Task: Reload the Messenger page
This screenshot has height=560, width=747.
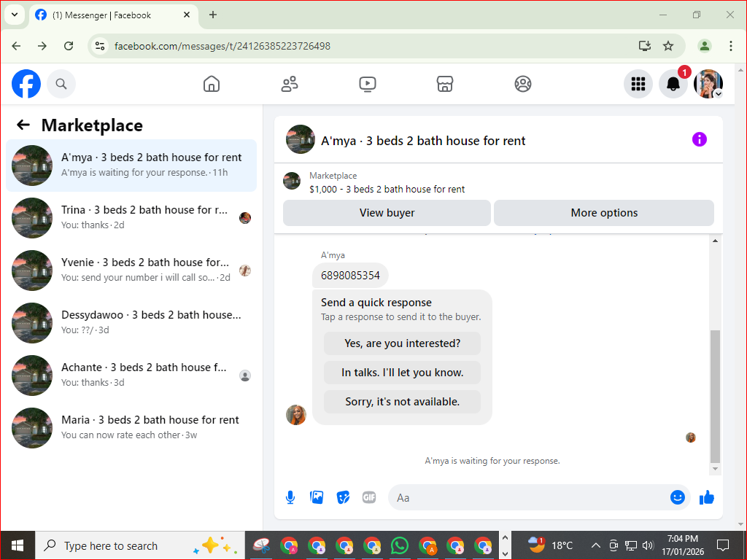Action: tap(69, 46)
